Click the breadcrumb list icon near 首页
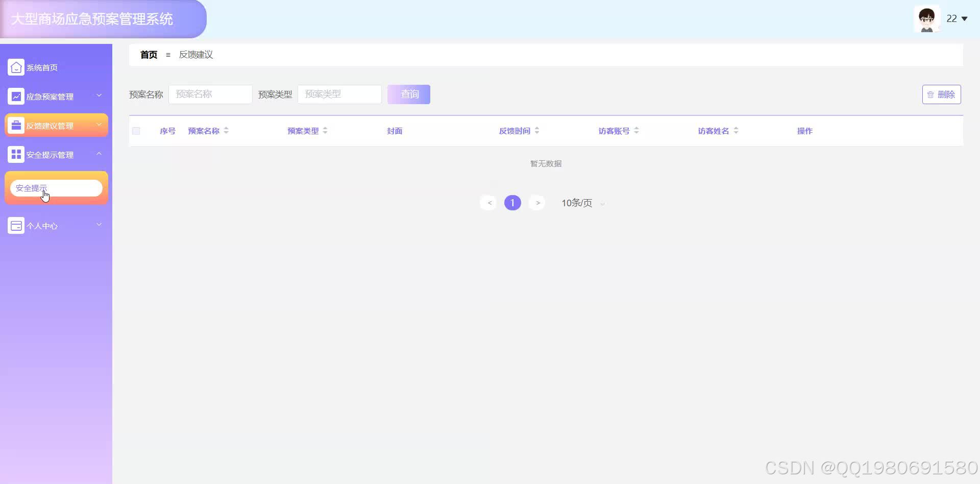Screen dimensions: 980x484 (168, 55)
